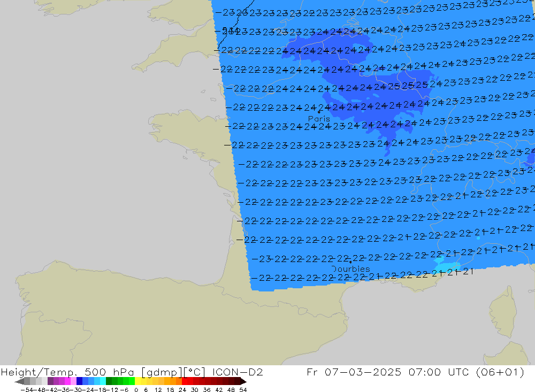Click the light cyan patch on southern coast
The width and height of the screenshot is (535, 392).
[x=445, y=266]
